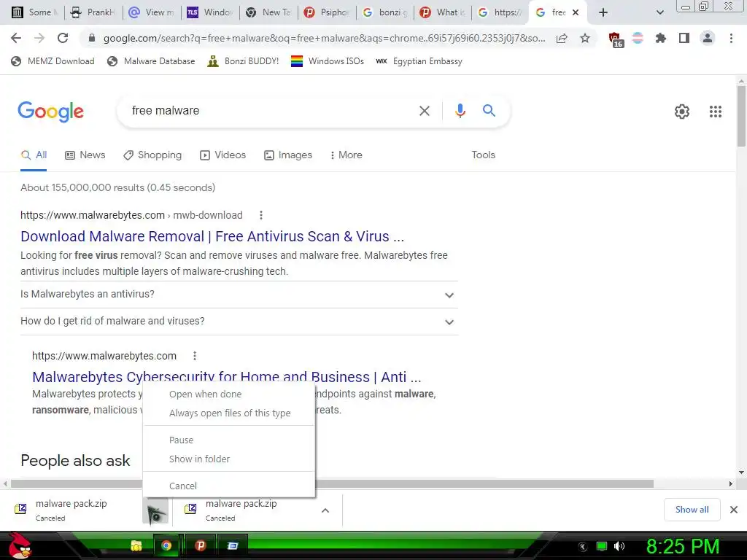The image size is (747, 560).
Task: Open the red P app on taskbar
Action: pyautogui.click(x=200, y=545)
